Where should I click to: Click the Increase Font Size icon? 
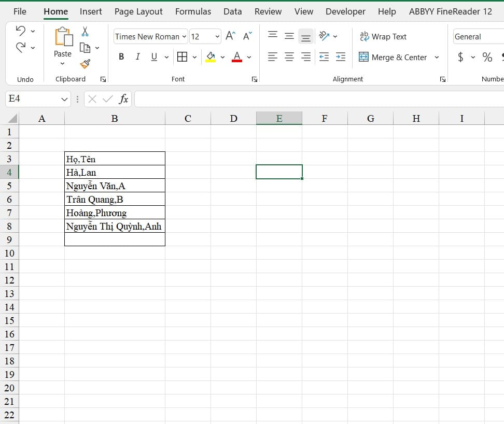pyautogui.click(x=230, y=36)
